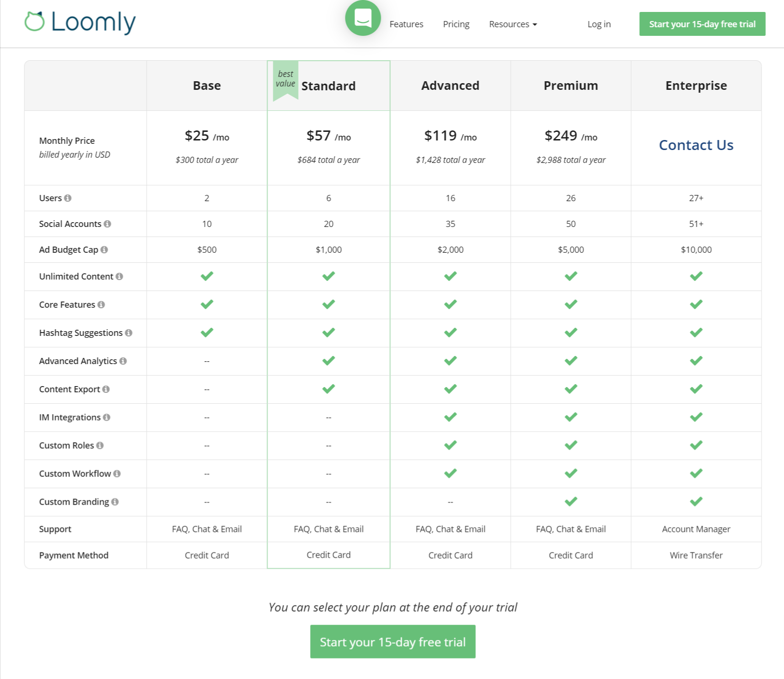
Task: Click Enterprise plan Core Features checkmark
Action: coord(696,304)
